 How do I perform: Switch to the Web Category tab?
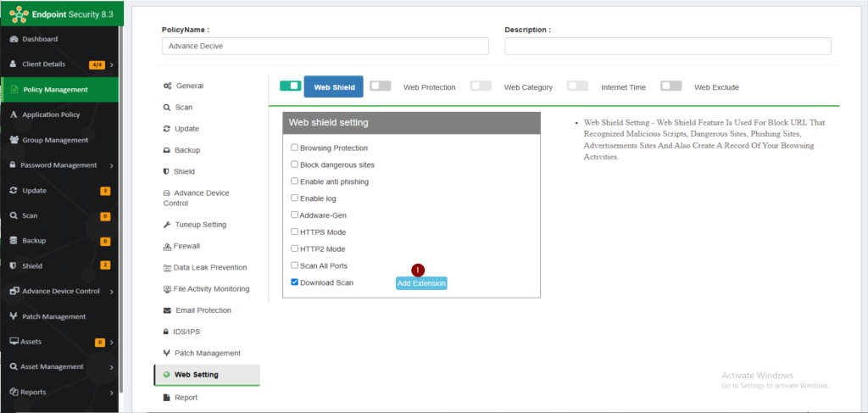[x=527, y=87]
